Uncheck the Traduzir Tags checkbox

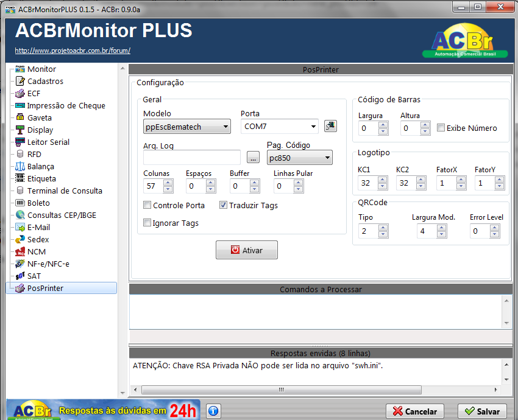(223, 205)
